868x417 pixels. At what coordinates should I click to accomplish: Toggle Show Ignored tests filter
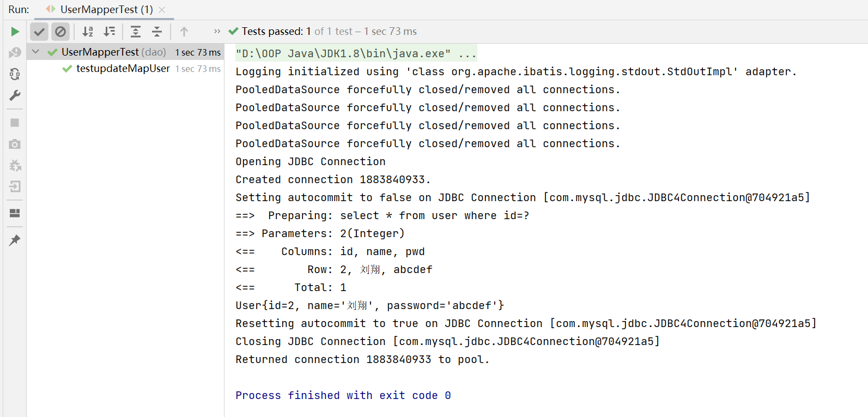[60, 32]
